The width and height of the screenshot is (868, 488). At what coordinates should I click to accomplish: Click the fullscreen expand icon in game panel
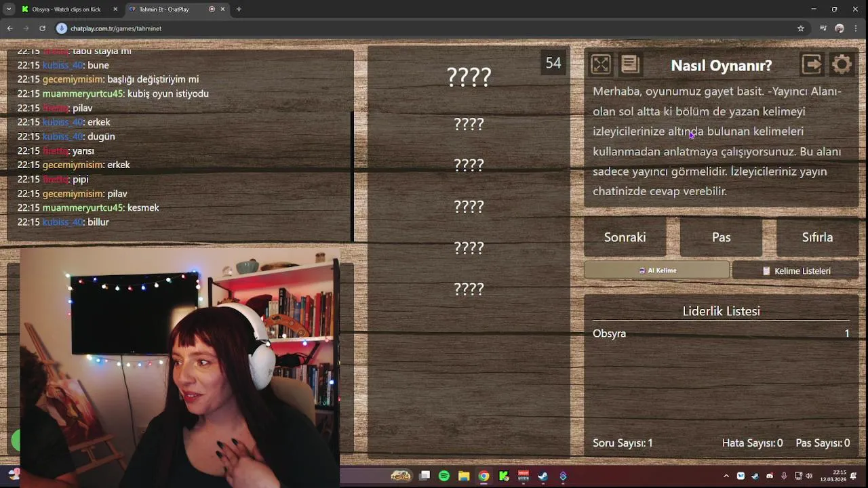pyautogui.click(x=601, y=64)
